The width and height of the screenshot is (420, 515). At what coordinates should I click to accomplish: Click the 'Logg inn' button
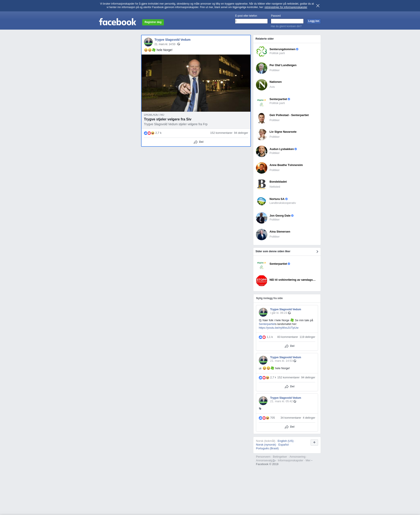[313, 21]
